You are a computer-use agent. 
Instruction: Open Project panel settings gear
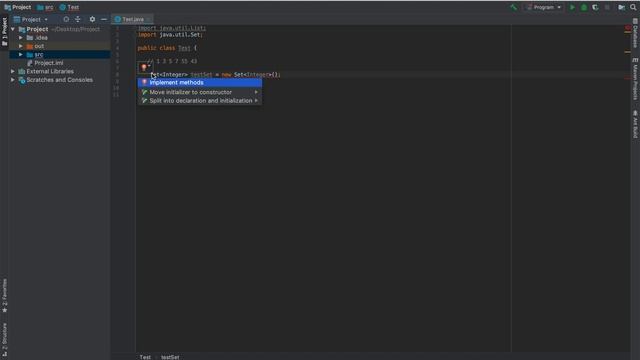(92, 19)
